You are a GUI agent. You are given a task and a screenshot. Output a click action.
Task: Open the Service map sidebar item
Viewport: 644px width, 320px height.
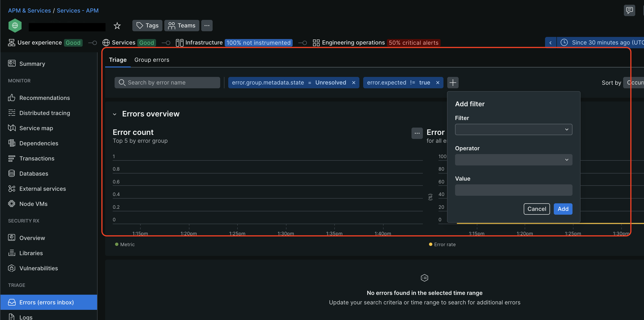(36, 128)
